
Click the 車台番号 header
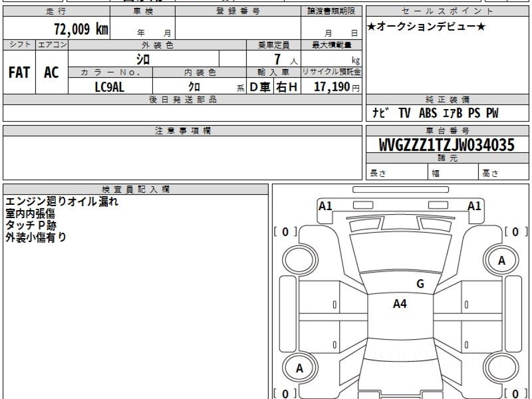(x=448, y=131)
